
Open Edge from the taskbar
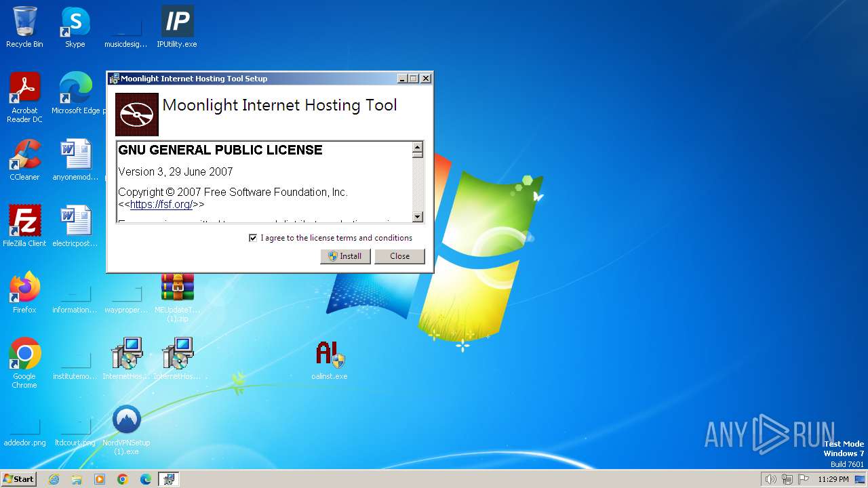[x=146, y=479]
